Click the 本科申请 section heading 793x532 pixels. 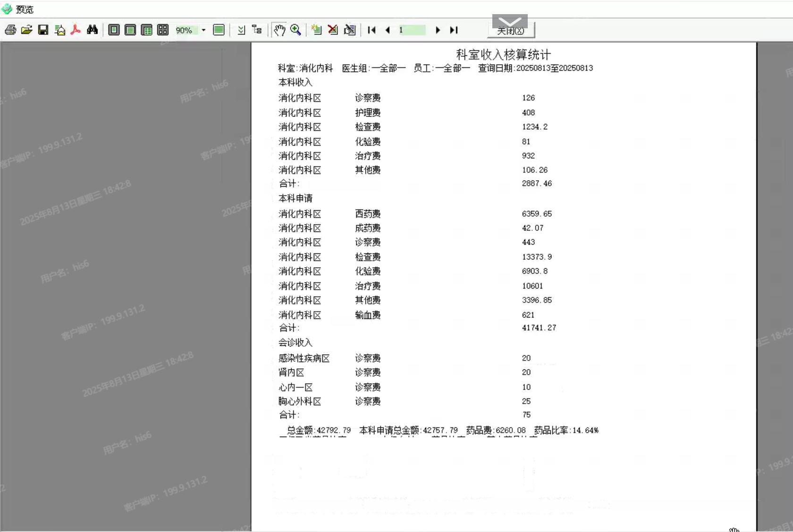pos(295,199)
